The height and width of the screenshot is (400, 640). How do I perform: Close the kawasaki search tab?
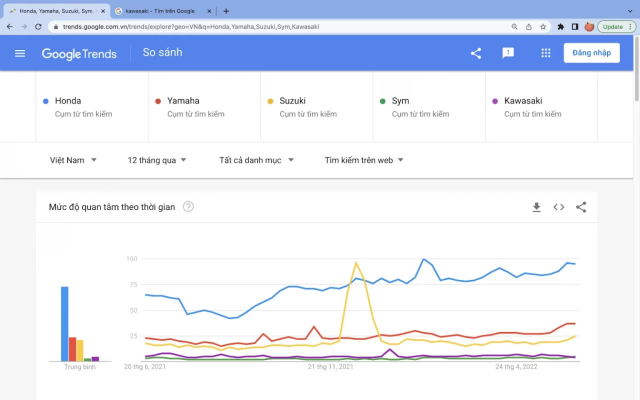pyautogui.click(x=209, y=11)
